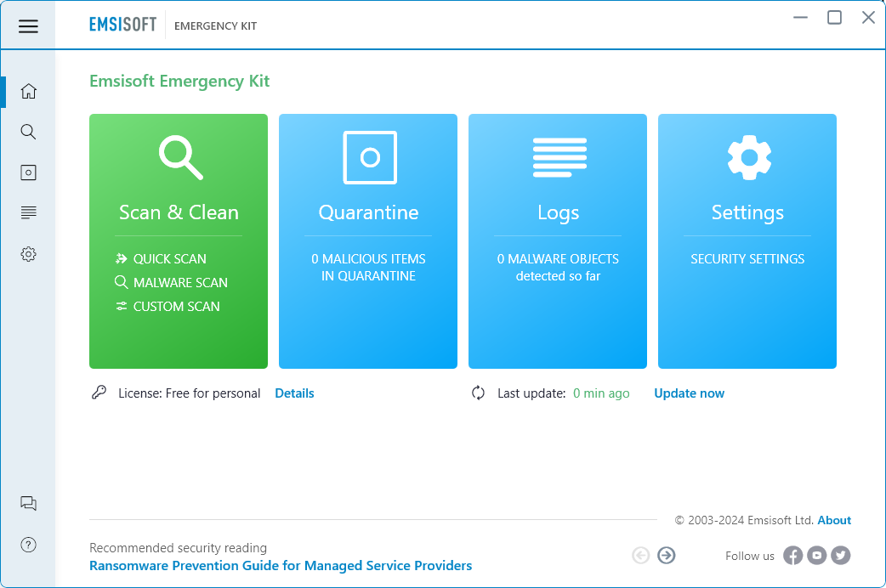This screenshot has height=588, width=886.
Task: Open Emsisoft Twitter page
Action: pos(840,556)
